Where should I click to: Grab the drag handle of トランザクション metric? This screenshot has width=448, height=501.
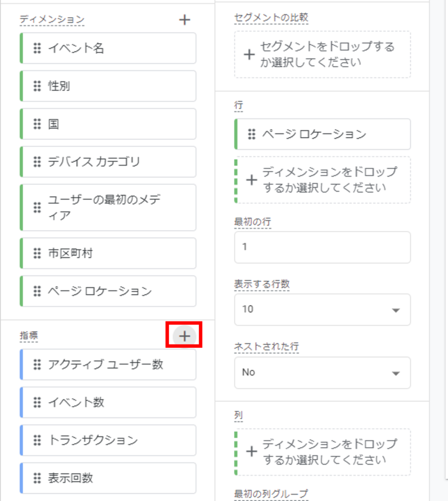click(x=37, y=440)
